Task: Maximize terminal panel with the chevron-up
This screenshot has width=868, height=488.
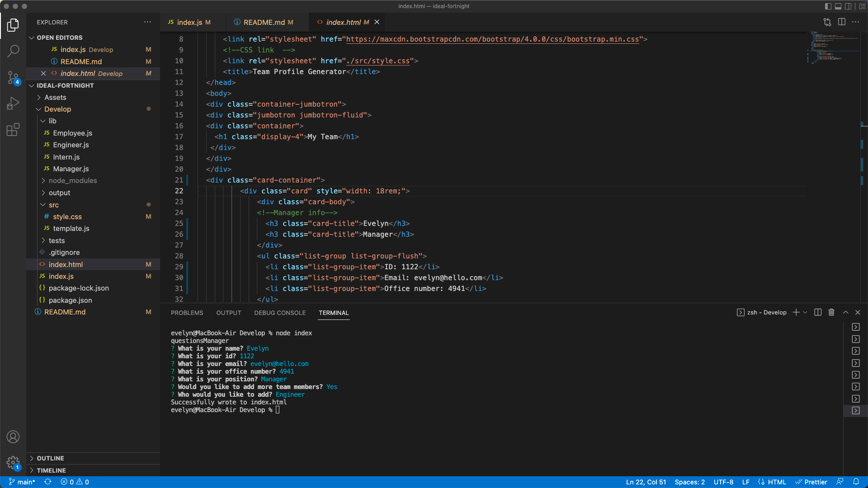Action: tap(845, 312)
